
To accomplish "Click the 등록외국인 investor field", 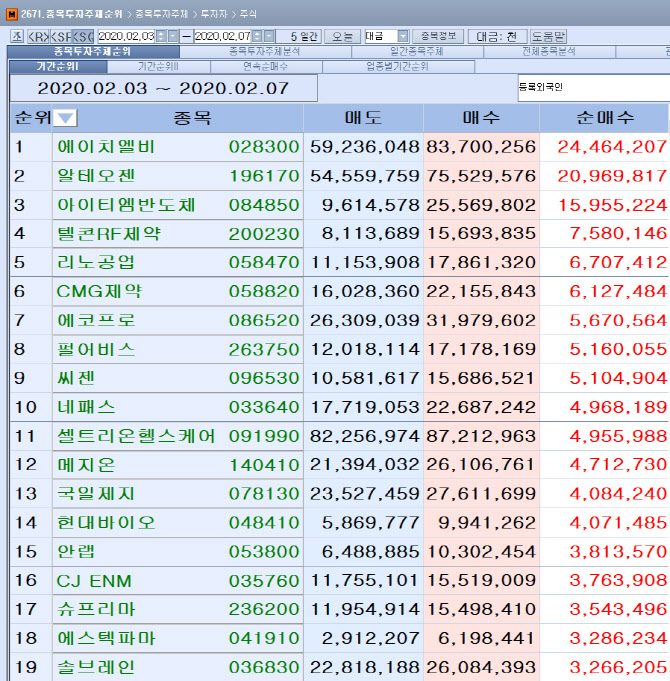I will [594, 87].
